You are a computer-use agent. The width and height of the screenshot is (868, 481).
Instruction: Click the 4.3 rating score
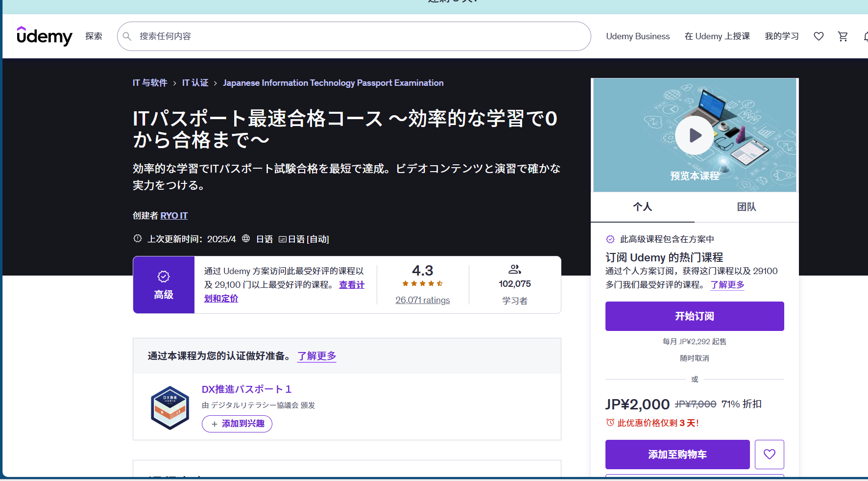[x=423, y=271]
